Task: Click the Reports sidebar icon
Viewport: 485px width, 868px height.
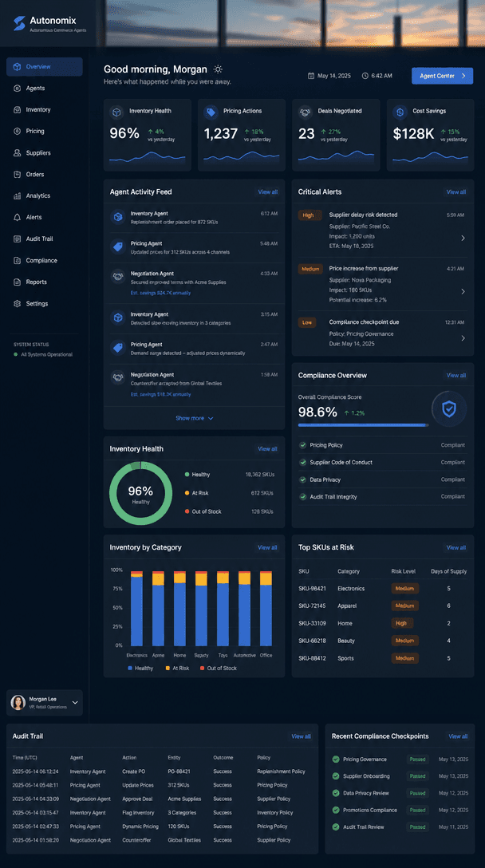Action: click(x=18, y=282)
